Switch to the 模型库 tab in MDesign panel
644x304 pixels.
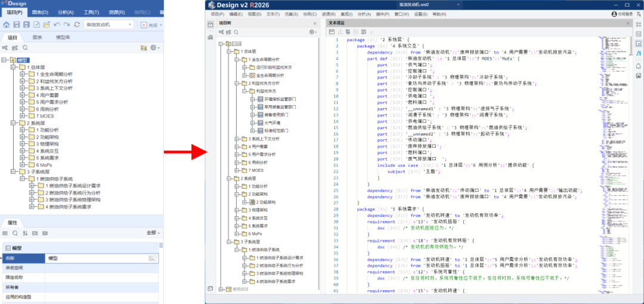pyautogui.click(x=63, y=38)
